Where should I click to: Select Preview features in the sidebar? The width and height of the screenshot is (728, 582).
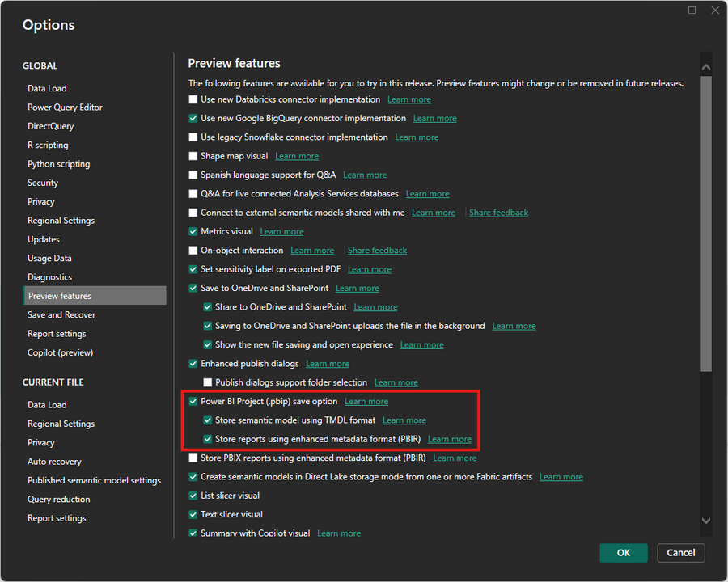pos(95,296)
